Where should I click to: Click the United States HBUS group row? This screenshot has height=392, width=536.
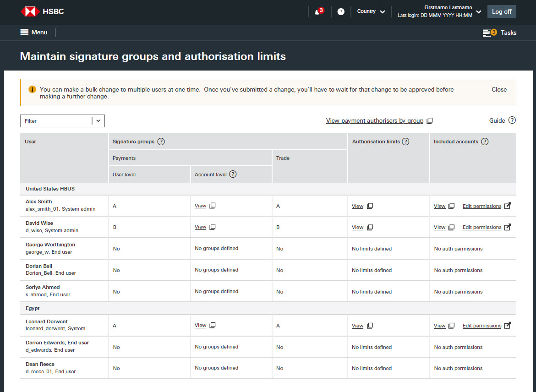click(268, 189)
